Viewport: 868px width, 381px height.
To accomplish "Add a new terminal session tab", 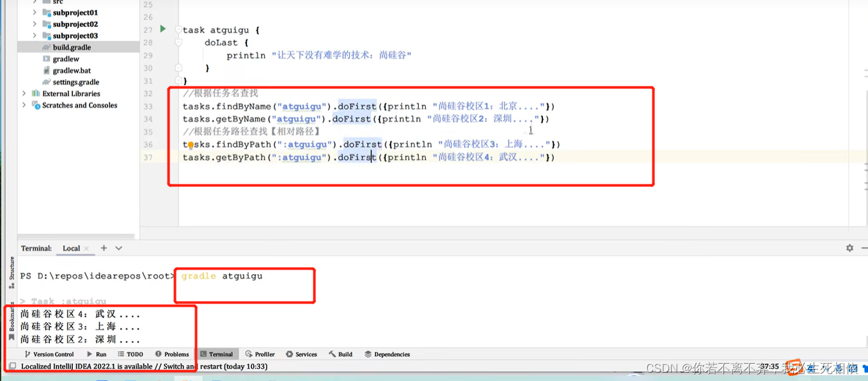I will tap(104, 248).
